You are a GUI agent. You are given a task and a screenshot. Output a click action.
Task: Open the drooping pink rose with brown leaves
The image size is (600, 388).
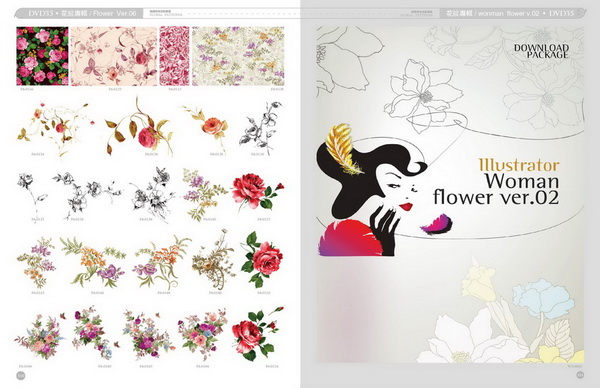click(139, 126)
